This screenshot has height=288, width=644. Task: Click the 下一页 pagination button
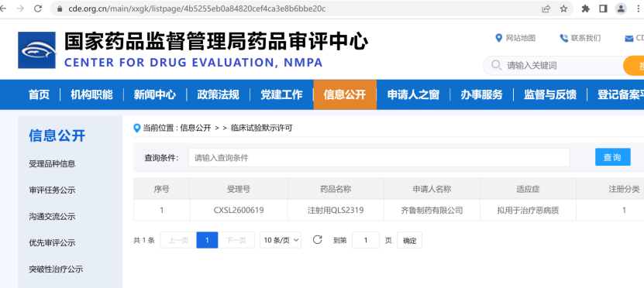click(x=236, y=240)
